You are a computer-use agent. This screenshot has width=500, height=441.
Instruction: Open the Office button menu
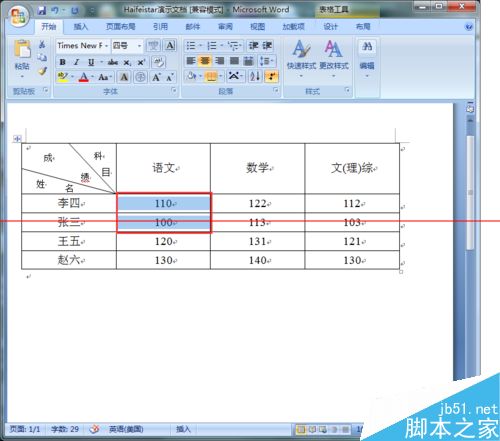18,16
